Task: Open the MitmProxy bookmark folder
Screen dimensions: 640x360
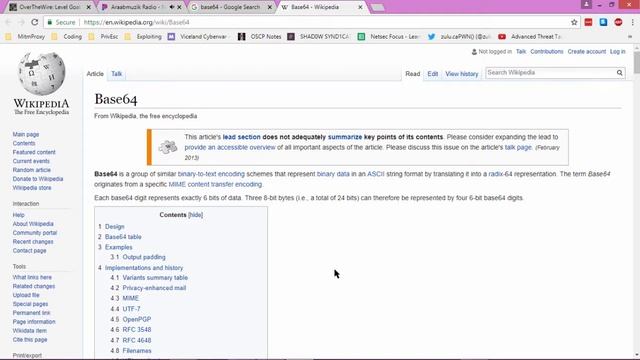Action: 26,37
